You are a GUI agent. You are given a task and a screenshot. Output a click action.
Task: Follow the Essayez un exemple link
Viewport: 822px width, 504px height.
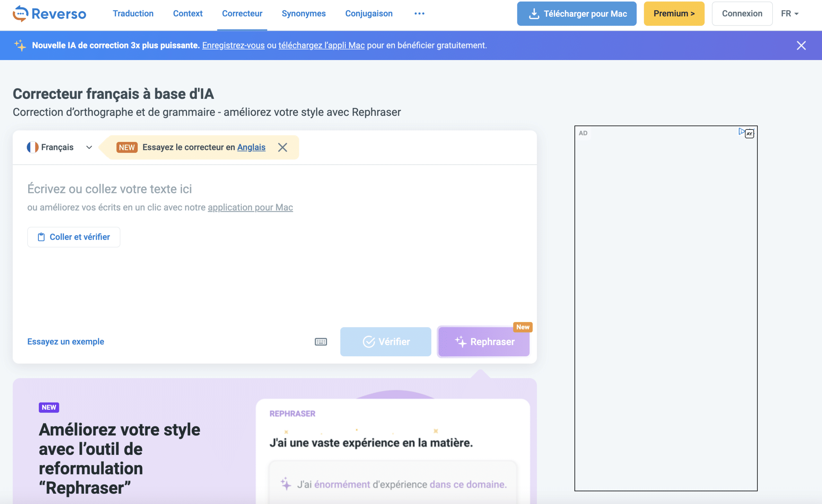66,342
